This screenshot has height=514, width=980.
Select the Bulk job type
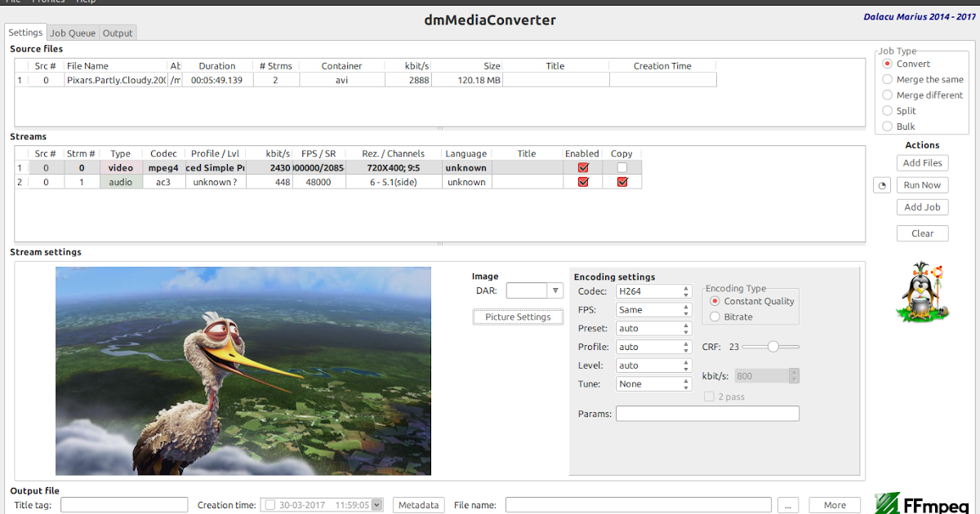tap(887, 126)
